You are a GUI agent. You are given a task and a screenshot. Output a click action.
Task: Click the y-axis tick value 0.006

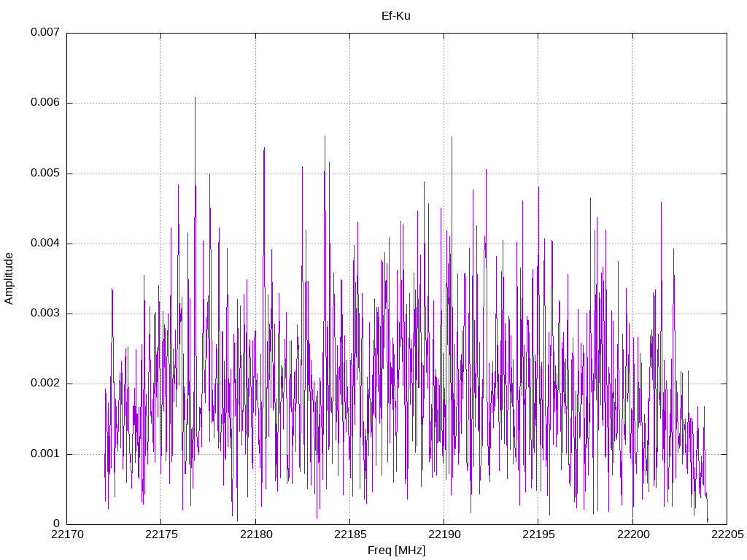coord(45,102)
